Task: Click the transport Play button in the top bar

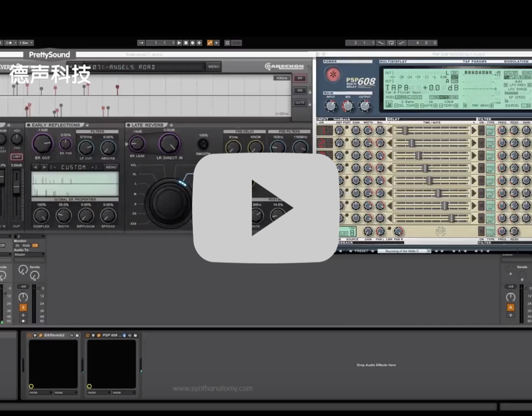Action: (x=179, y=43)
